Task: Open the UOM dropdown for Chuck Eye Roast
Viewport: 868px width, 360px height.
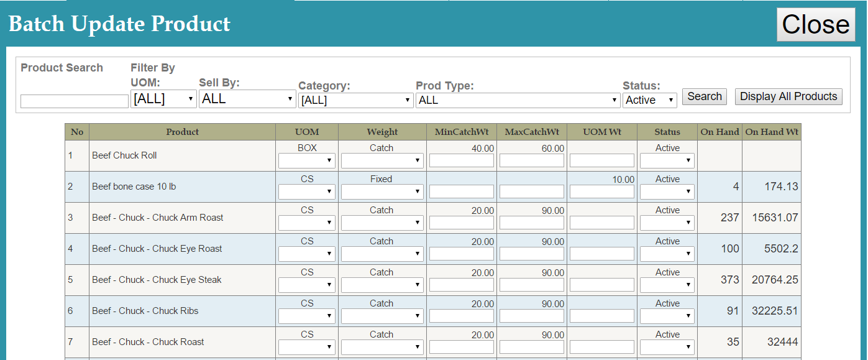Action: click(x=307, y=254)
